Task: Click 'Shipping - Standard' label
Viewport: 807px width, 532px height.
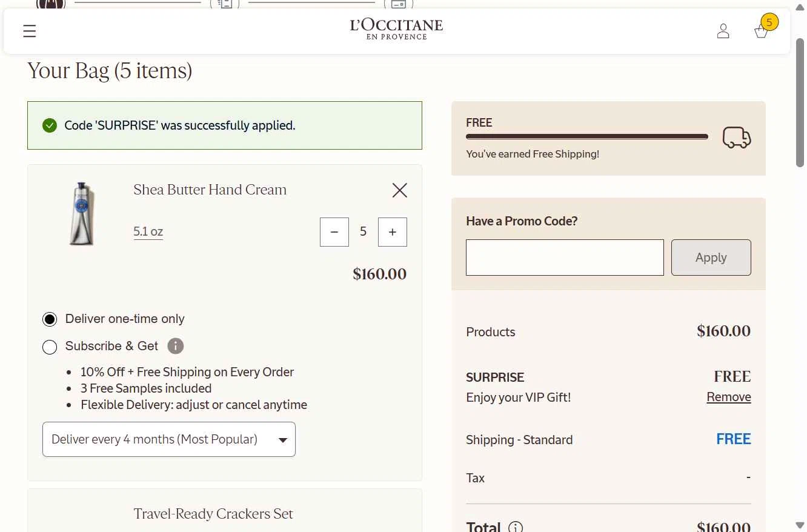Action: 519,440
